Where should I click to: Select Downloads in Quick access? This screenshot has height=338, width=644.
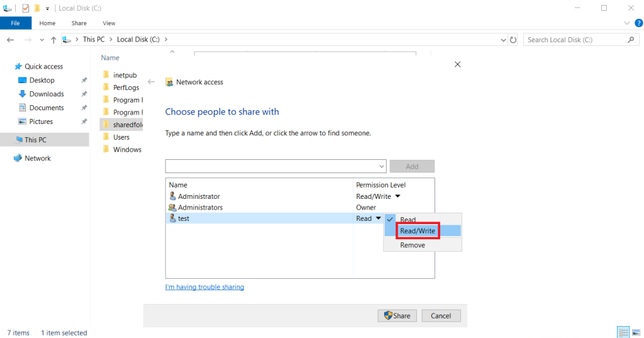coord(47,94)
